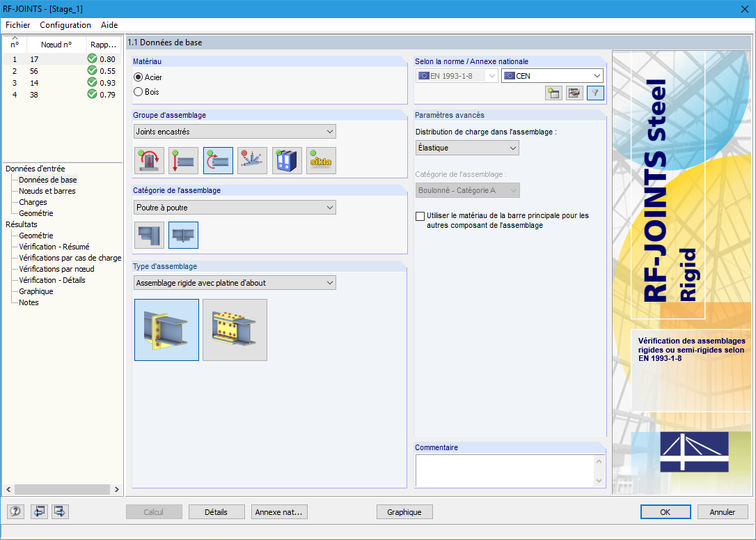
Task: Click the Détails button
Action: point(216,512)
